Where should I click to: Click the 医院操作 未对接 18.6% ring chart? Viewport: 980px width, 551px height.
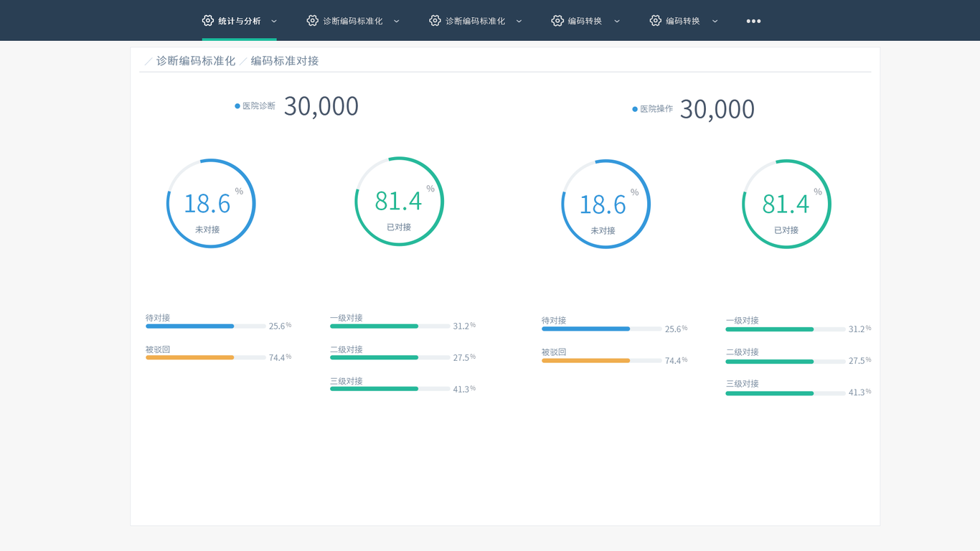pos(606,204)
